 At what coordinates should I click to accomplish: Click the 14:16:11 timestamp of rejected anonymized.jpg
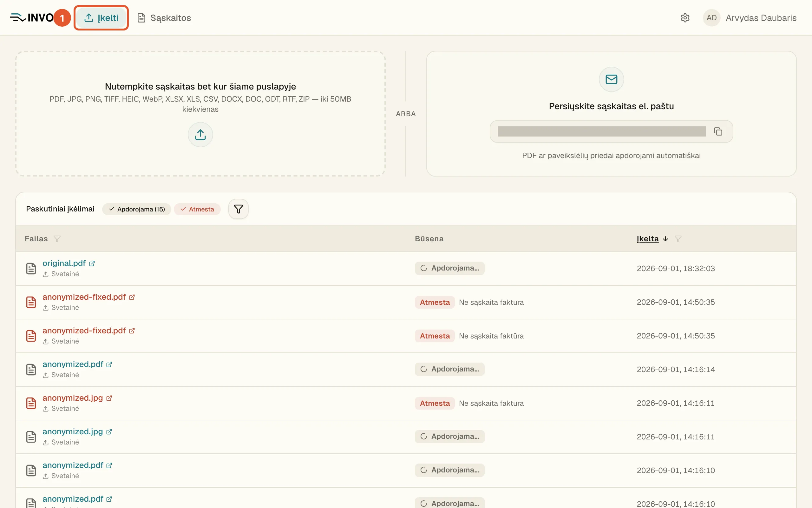tap(676, 403)
